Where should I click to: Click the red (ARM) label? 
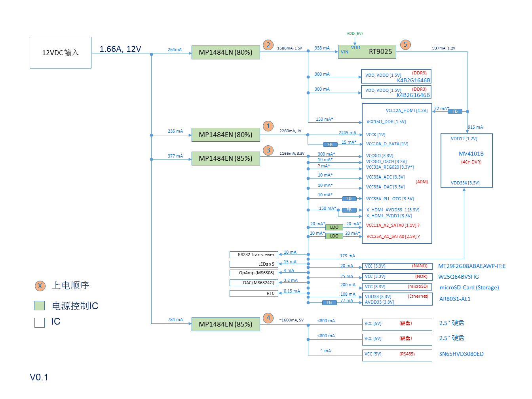pyautogui.click(x=422, y=182)
